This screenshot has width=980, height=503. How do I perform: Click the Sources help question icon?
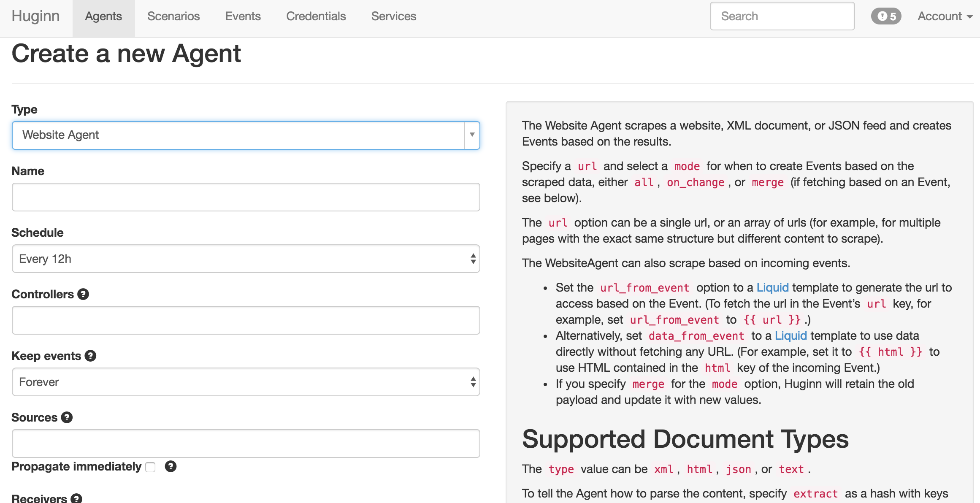click(x=67, y=417)
